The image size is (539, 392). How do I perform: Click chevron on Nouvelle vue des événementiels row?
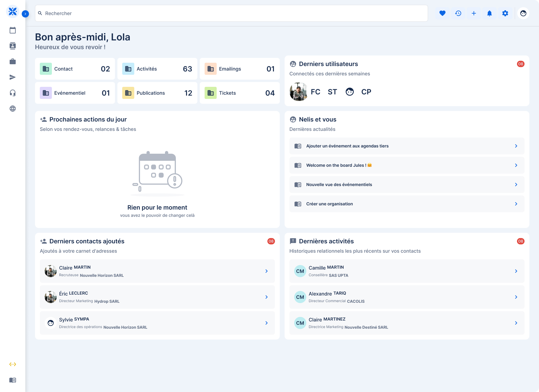[x=516, y=185]
